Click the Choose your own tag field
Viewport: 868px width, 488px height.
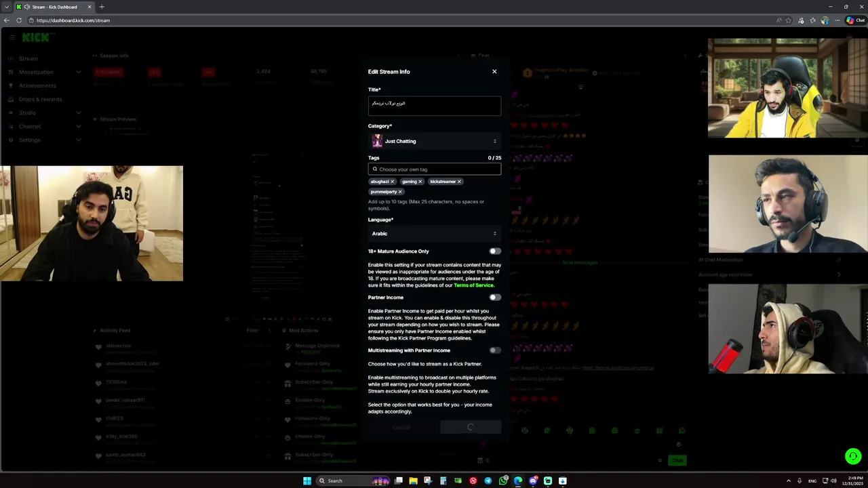[435, 169]
